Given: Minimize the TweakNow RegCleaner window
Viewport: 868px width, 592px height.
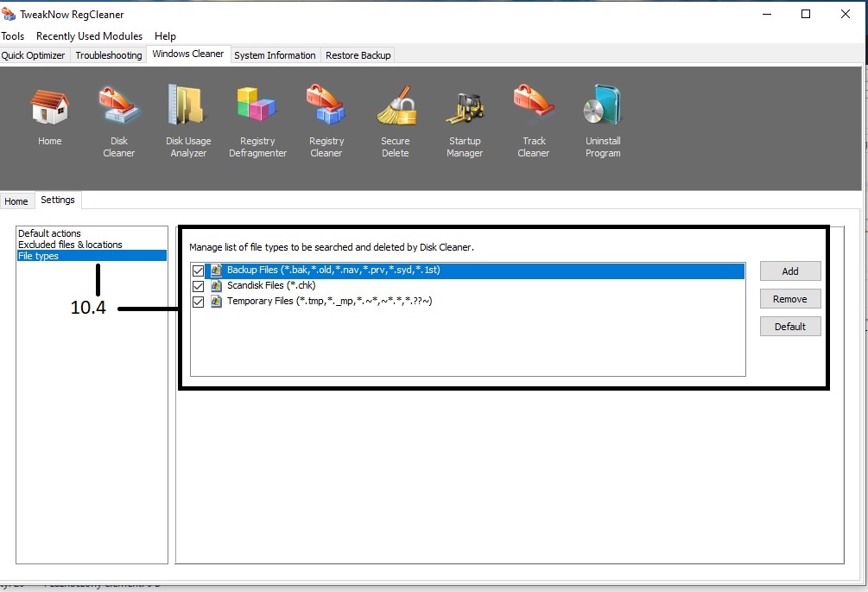Looking at the screenshot, I should [x=767, y=14].
